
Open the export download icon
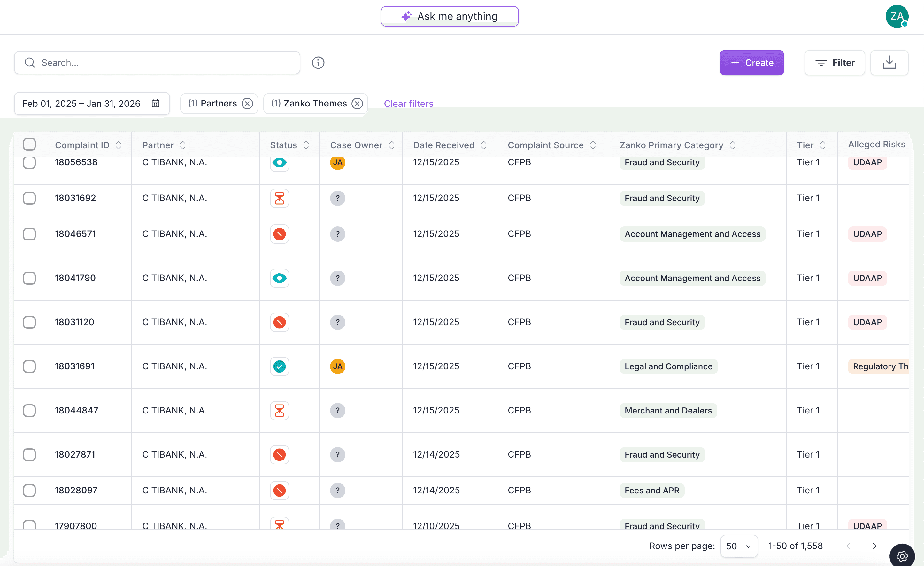click(x=889, y=63)
